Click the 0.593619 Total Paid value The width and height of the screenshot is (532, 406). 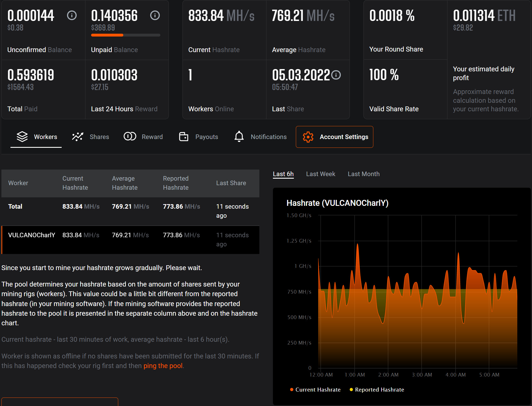point(31,75)
